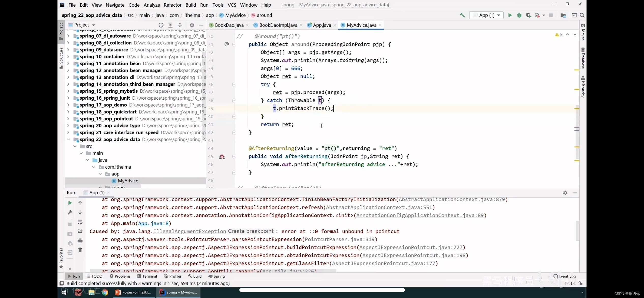
Task: Clear console with trash icon
Action: 80,250
